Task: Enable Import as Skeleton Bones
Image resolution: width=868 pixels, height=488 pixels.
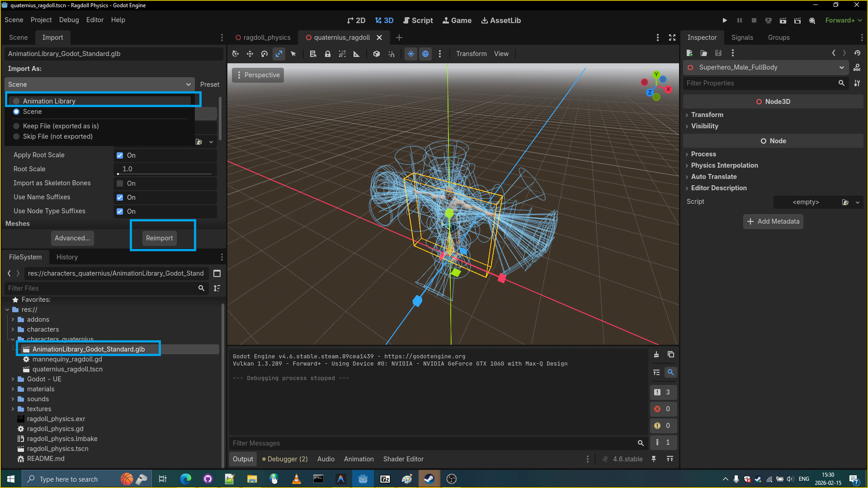Action: pos(120,183)
